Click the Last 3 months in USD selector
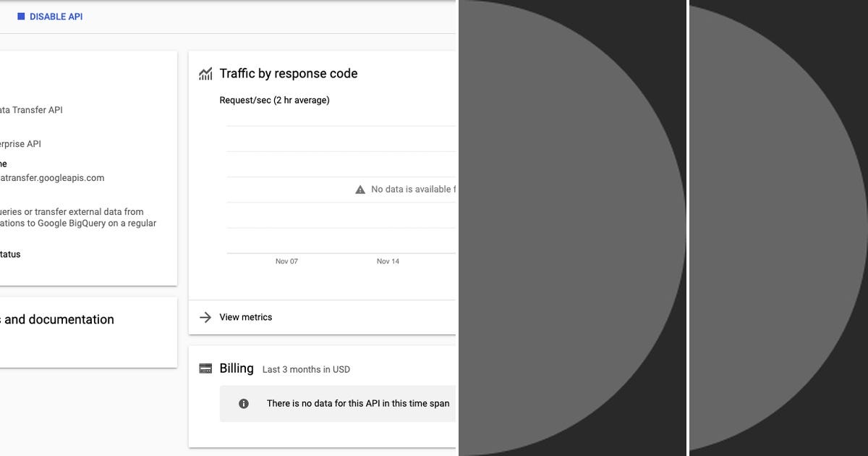This screenshot has height=456, width=868. pyautogui.click(x=306, y=369)
